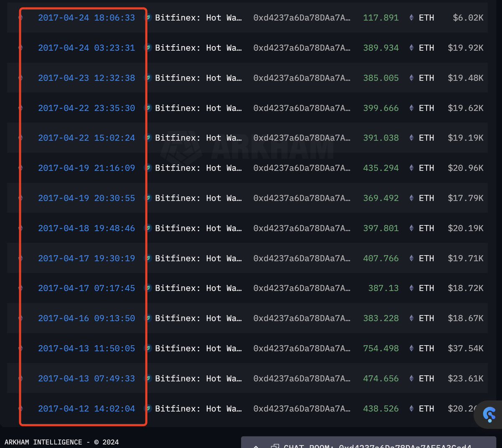
Task: Open Bitfinex Hot Wallet entity in the $19.92K row
Action: (198, 48)
